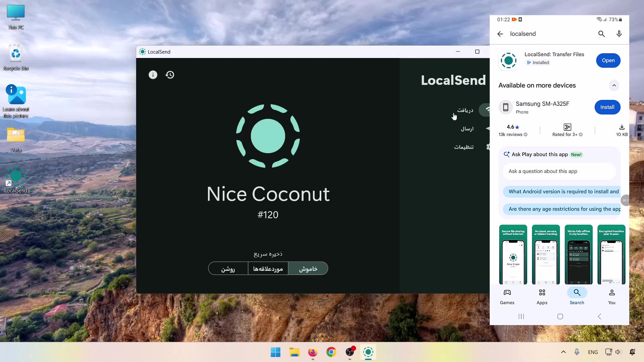Tap the Open button for LocalSend
The image size is (644, 362).
[608, 60]
